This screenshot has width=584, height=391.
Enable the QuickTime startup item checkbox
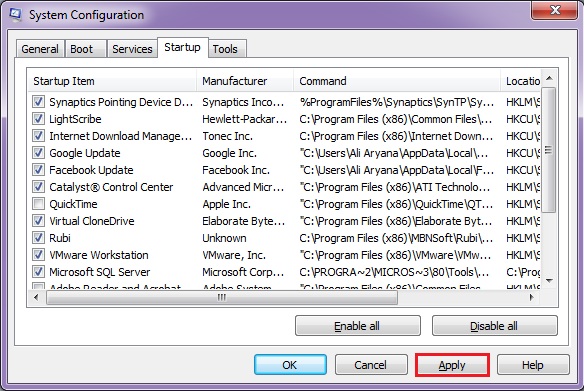pyautogui.click(x=38, y=204)
